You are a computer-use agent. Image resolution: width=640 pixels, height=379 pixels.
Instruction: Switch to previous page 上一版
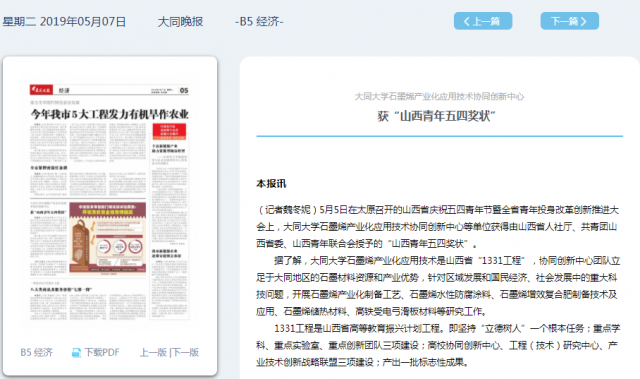click(x=153, y=352)
